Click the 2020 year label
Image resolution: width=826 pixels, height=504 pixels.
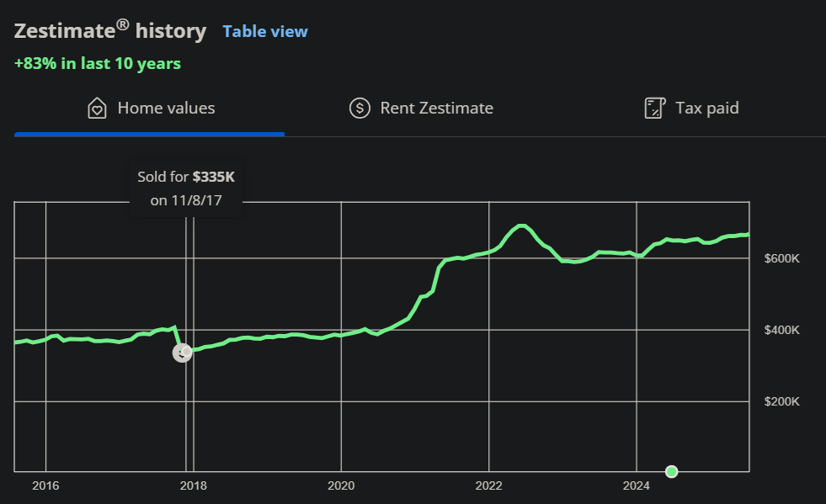click(x=341, y=485)
